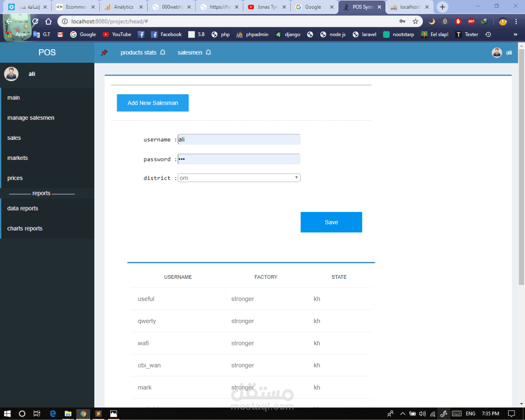
Task: Open File Explorer from taskbar
Action: (x=68, y=414)
